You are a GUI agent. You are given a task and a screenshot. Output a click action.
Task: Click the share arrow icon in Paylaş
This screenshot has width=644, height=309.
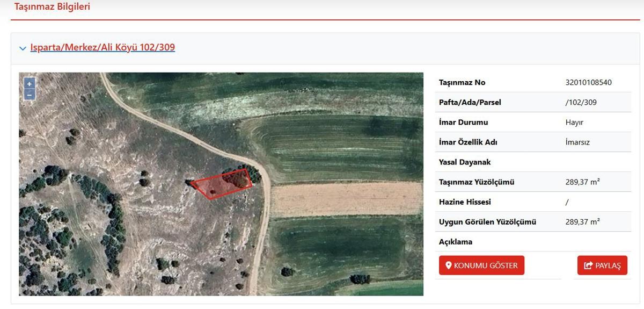588,265
